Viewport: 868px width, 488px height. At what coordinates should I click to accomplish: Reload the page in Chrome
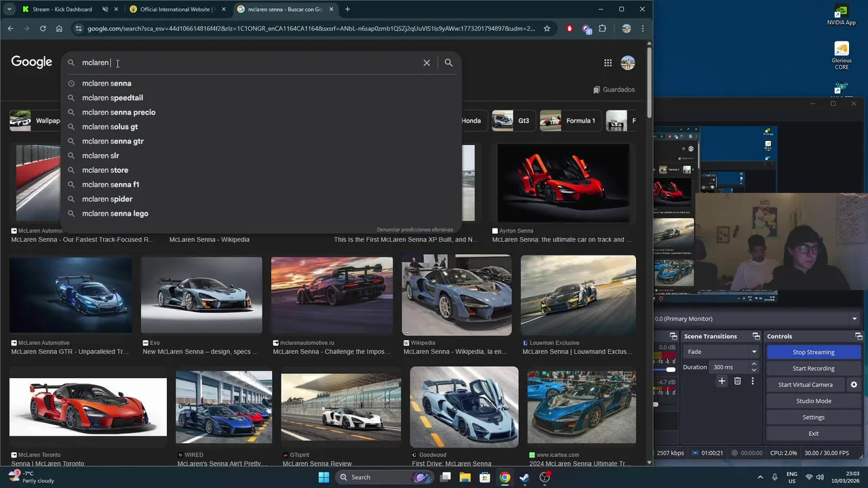click(43, 28)
